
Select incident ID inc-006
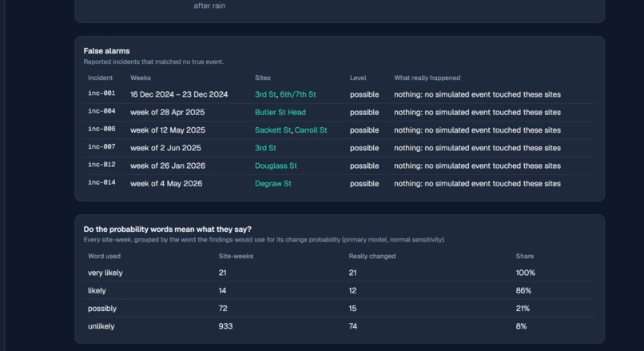click(x=101, y=129)
